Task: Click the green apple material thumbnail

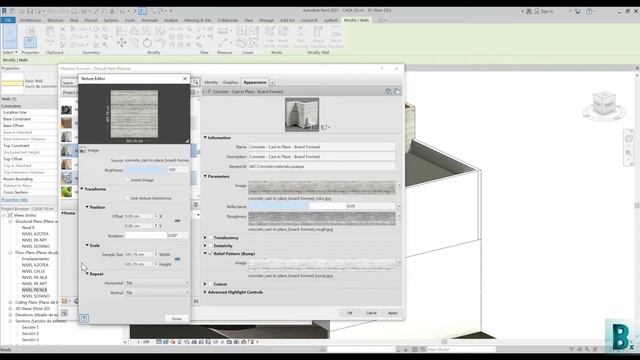Action: pos(67,191)
